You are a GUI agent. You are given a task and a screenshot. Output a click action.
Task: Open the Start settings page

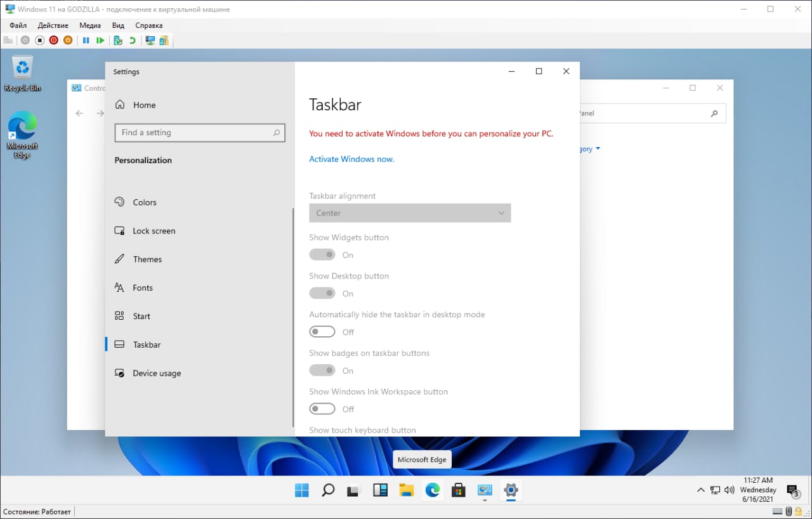pyautogui.click(x=141, y=317)
